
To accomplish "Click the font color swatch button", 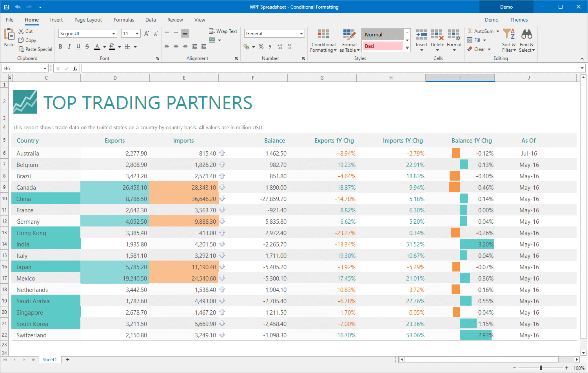I will click(97, 47).
